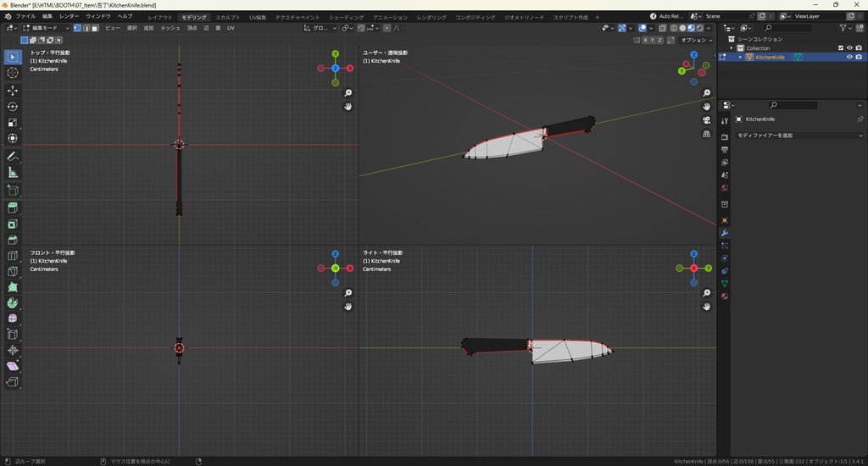
Task: Select the Smooth tool
Action: [12, 319]
